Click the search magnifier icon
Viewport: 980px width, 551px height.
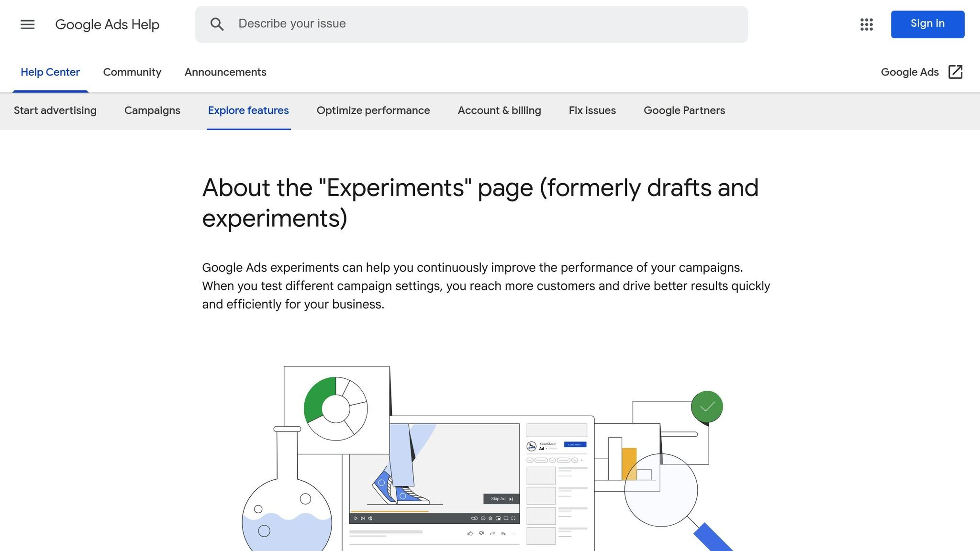click(x=218, y=24)
